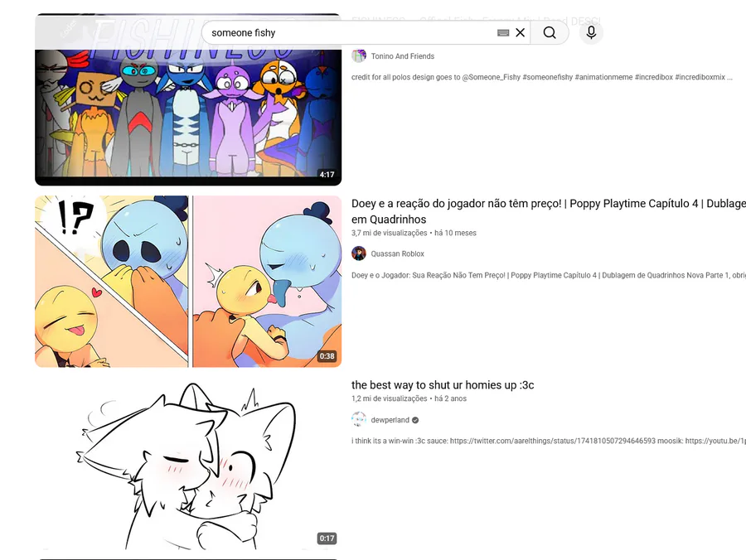Click the search magnifier button

[x=550, y=32]
